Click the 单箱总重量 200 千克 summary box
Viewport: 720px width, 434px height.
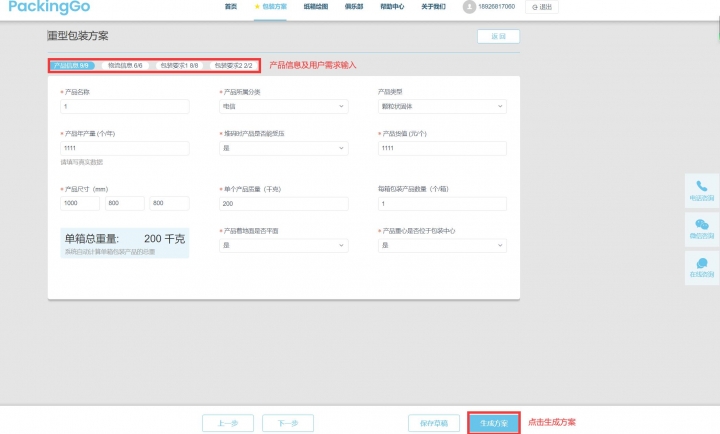click(124, 243)
